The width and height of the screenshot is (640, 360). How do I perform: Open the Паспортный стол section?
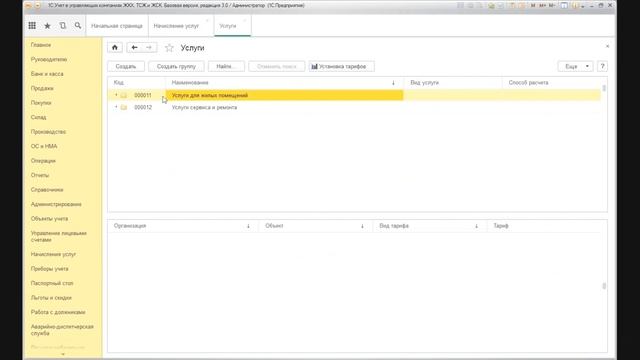tap(52, 283)
